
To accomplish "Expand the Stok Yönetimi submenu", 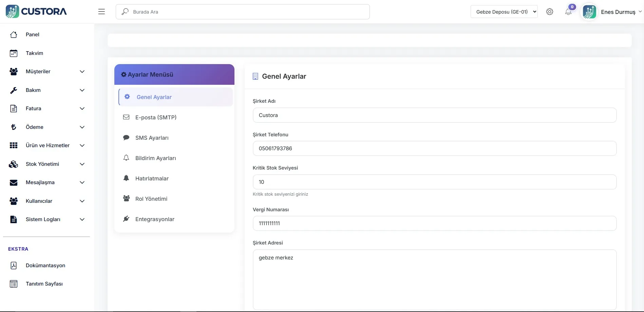I will click(82, 164).
